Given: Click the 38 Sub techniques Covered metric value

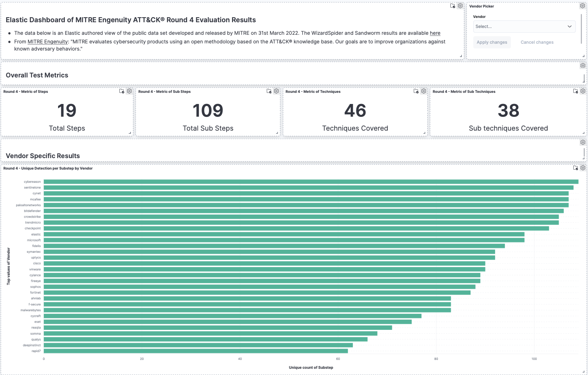Looking at the screenshot, I should coord(508,110).
